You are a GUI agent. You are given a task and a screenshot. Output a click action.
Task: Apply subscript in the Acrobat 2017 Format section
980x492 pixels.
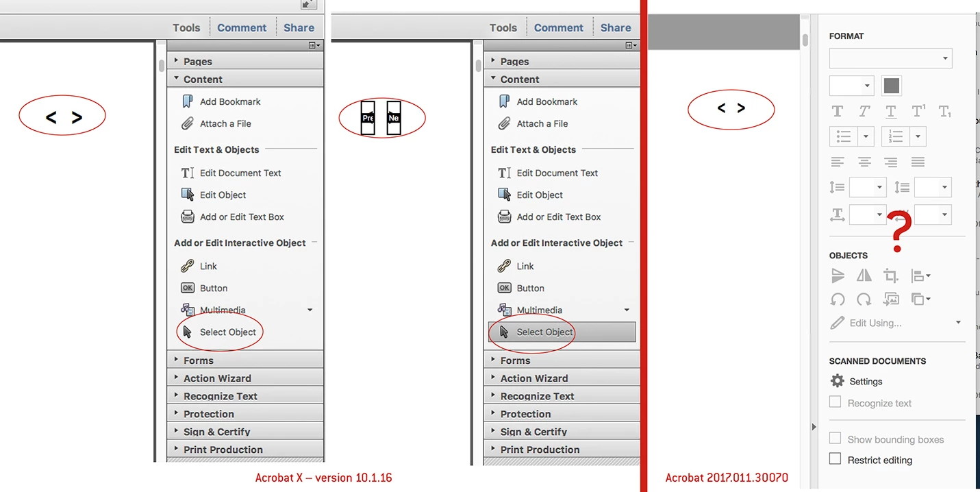[944, 111]
